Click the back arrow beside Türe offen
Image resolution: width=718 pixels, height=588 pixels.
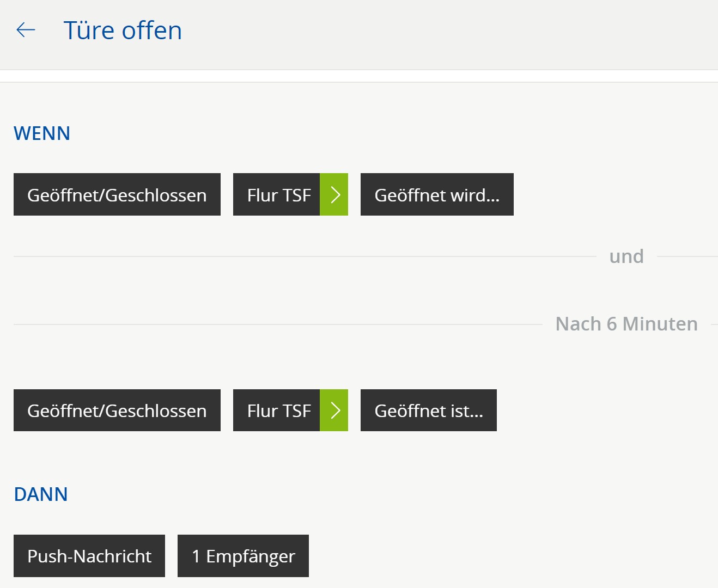point(26,30)
